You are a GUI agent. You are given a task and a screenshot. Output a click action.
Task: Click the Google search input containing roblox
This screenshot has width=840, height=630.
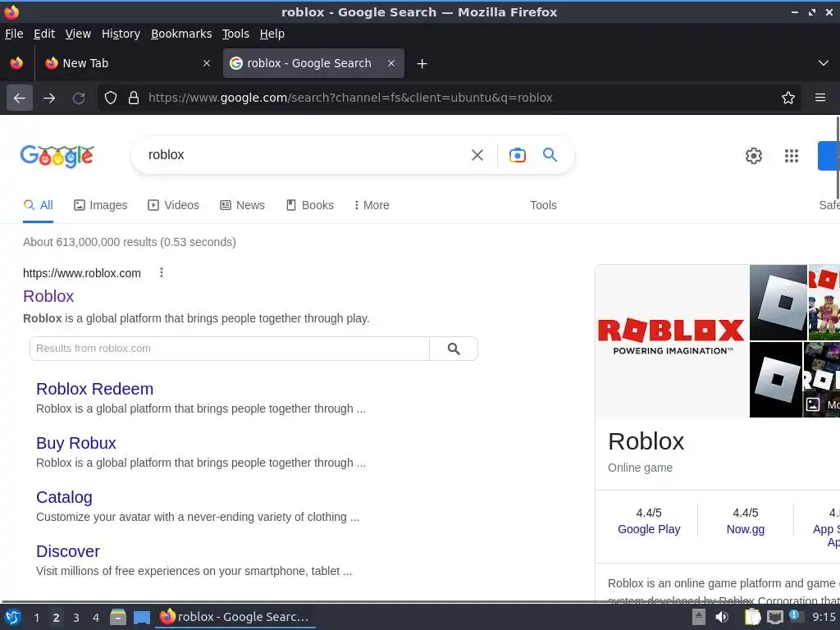pos(300,155)
